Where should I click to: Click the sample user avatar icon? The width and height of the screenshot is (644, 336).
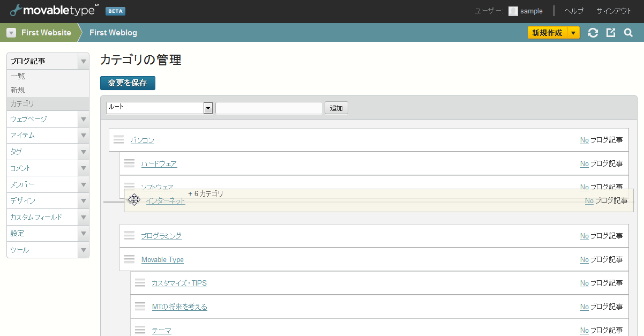513,11
